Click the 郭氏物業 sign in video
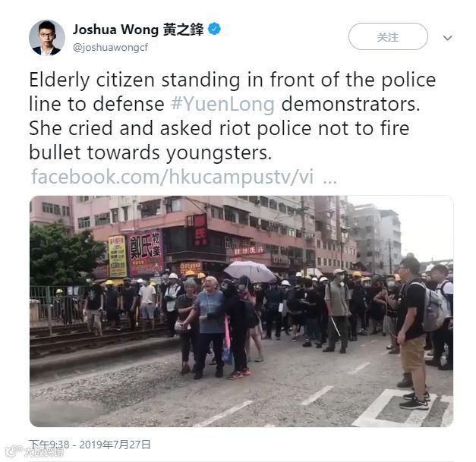 (146, 253)
